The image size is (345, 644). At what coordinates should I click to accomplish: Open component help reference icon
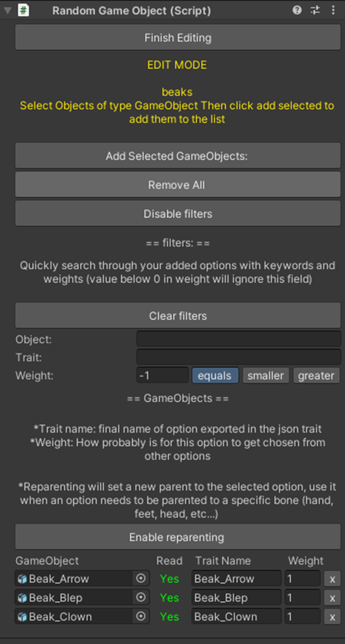point(297,10)
